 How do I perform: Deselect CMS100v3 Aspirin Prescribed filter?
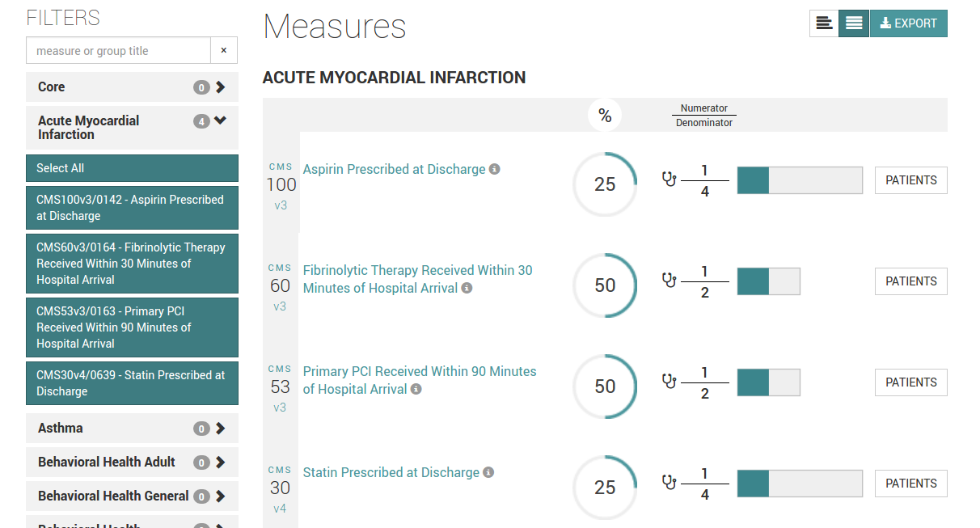click(x=132, y=208)
